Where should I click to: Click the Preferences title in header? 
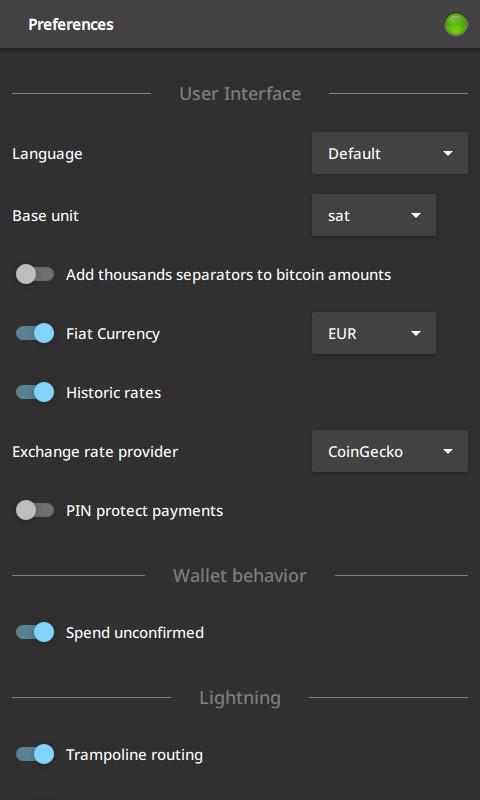coord(71,24)
